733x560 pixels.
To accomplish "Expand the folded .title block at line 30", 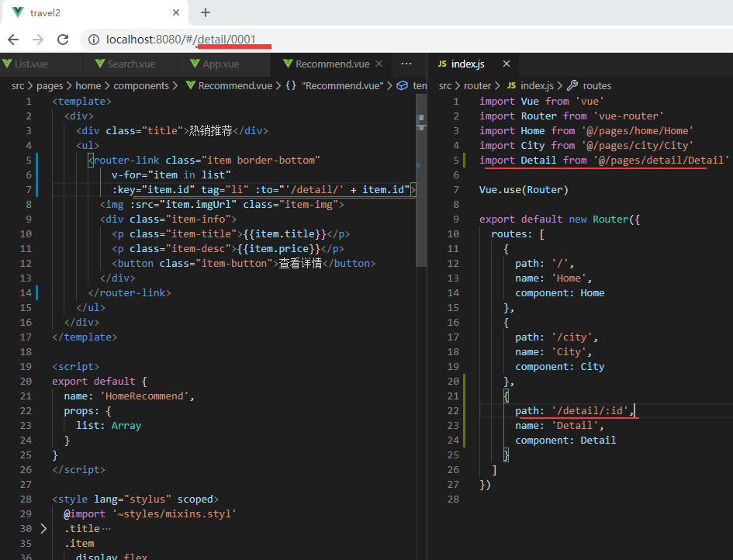I will [x=43, y=528].
